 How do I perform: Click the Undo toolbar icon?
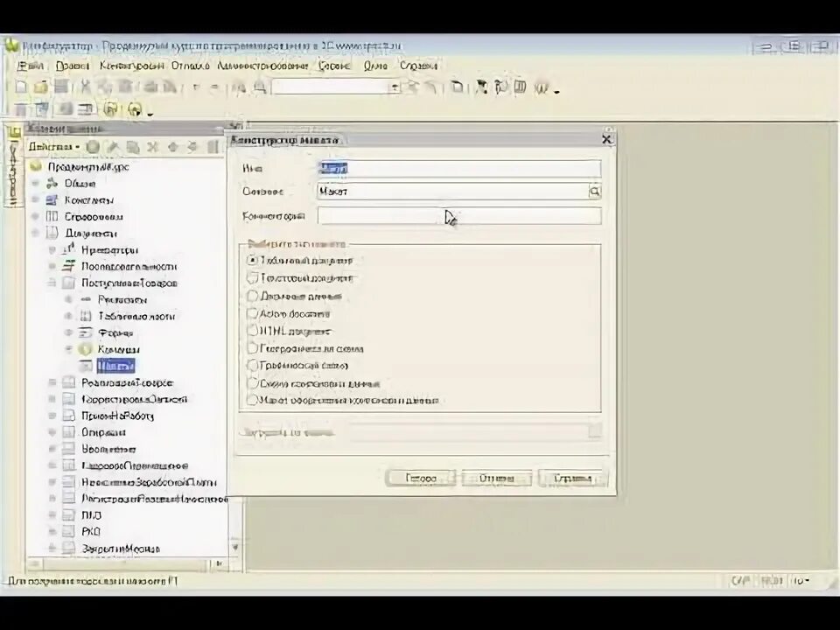pos(195,87)
